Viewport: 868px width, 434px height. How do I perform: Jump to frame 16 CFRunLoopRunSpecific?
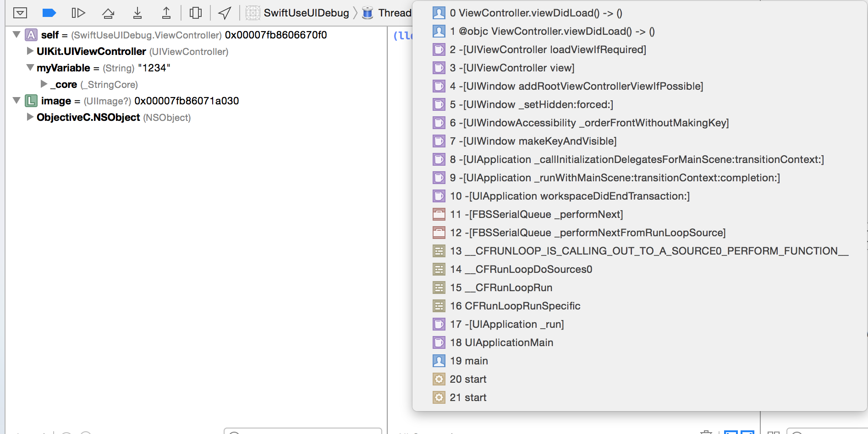point(640,306)
